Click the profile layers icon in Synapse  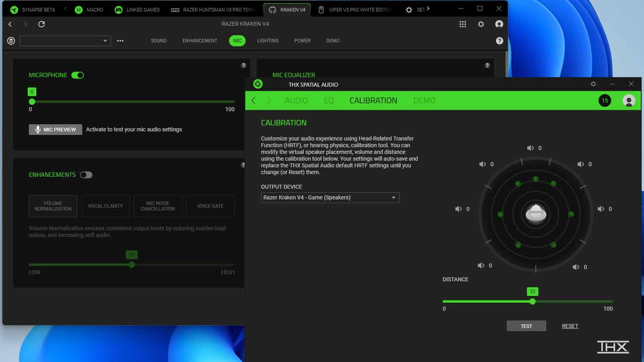coord(11,40)
